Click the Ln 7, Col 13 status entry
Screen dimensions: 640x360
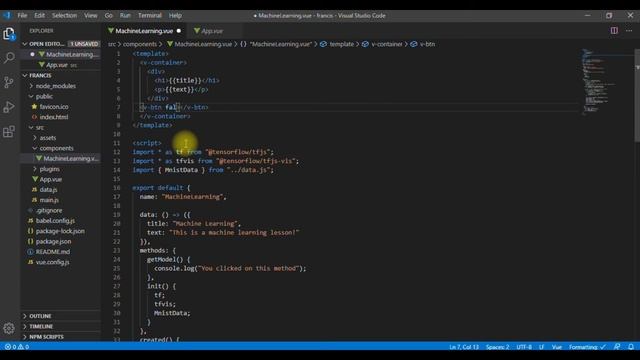pos(464,347)
